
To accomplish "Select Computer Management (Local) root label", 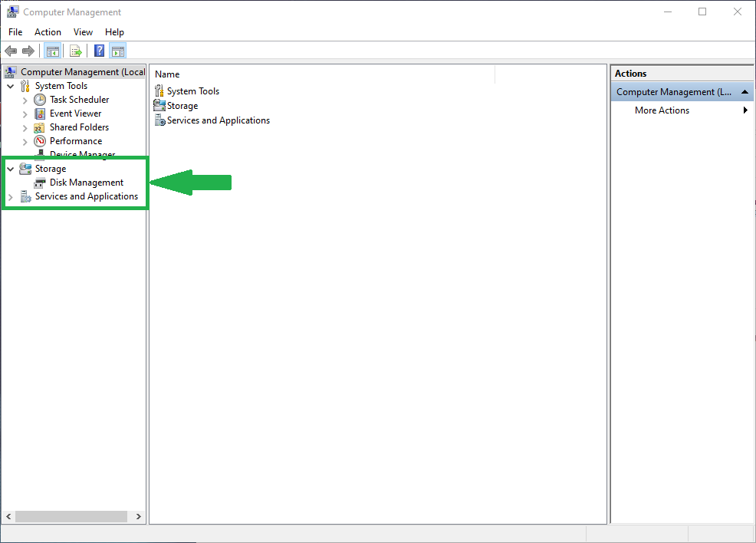I will (83, 72).
